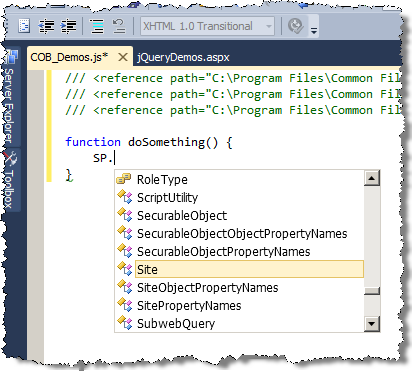This screenshot has width=412, height=371.
Task: Click the decrease indent toolbar icon
Action: (x=46, y=26)
